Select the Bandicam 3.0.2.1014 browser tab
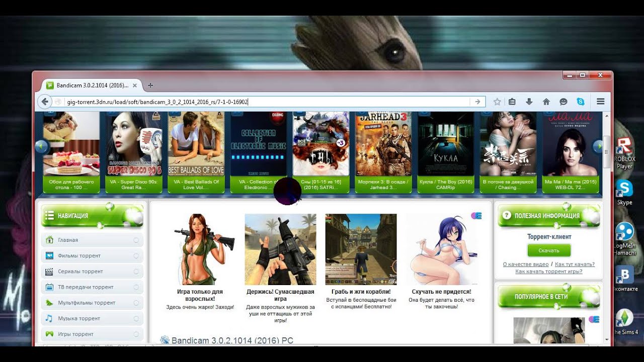Viewport: 644px width, 362px height. [x=92, y=85]
